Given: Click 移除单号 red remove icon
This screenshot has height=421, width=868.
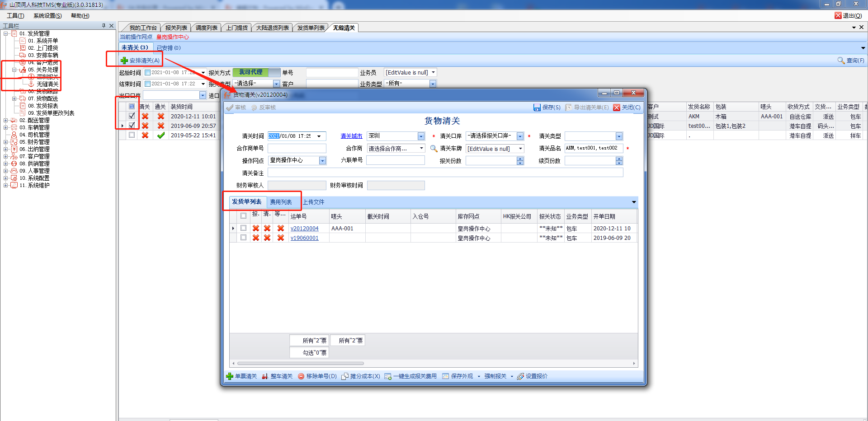Looking at the screenshot, I should coord(301,376).
